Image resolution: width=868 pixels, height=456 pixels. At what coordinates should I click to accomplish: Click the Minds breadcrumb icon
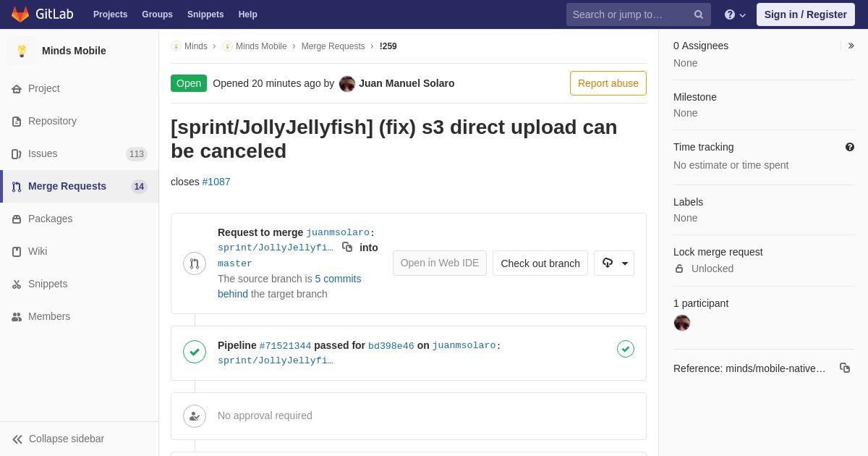click(x=176, y=46)
